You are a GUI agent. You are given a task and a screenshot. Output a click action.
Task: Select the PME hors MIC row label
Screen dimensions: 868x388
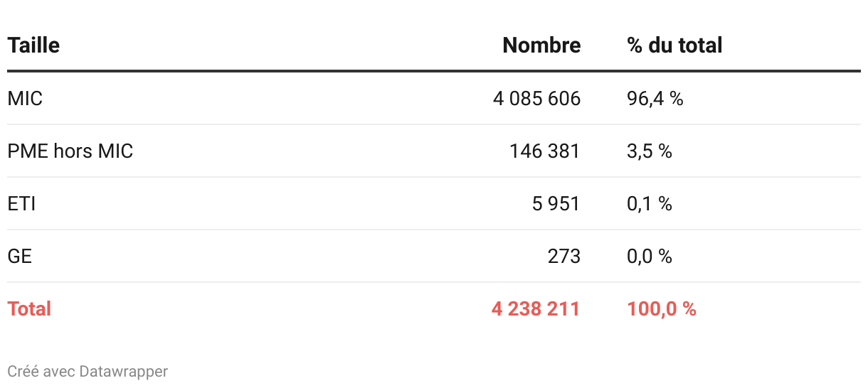tap(70, 151)
